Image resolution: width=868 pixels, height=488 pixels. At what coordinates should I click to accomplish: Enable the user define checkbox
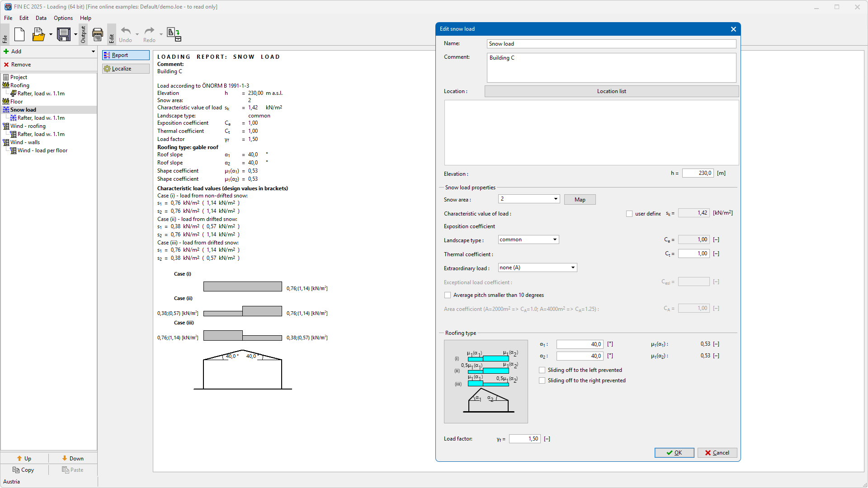[629, 214]
